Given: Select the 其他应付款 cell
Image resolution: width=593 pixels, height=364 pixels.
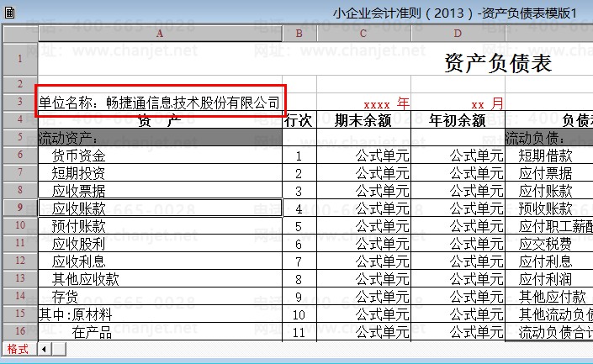Looking at the screenshot, I should (549, 297).
